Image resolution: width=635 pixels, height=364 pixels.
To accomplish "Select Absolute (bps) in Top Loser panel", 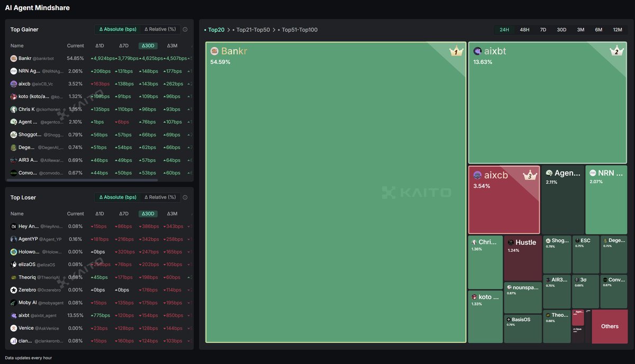I will tap(118, 197).
